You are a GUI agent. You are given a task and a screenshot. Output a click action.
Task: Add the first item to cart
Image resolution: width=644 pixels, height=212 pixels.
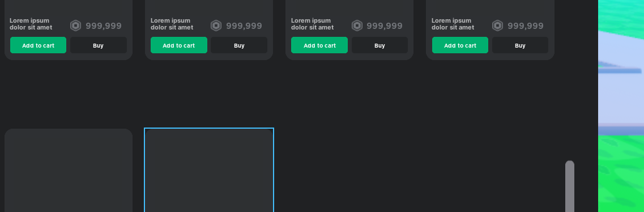(38, 45)
